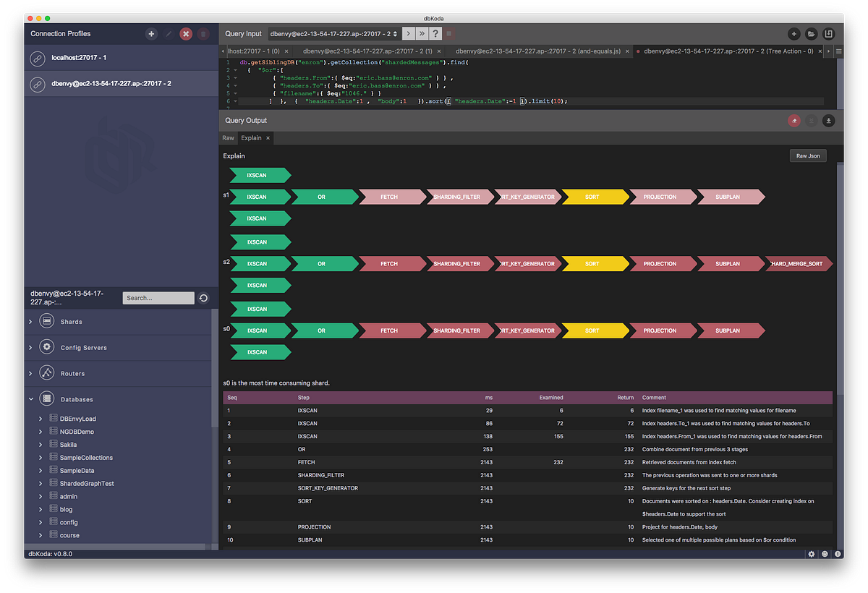Open dbKoda settings with the gear icon
The height and width of the screenshot is (593, 868).
coord(811,554)
